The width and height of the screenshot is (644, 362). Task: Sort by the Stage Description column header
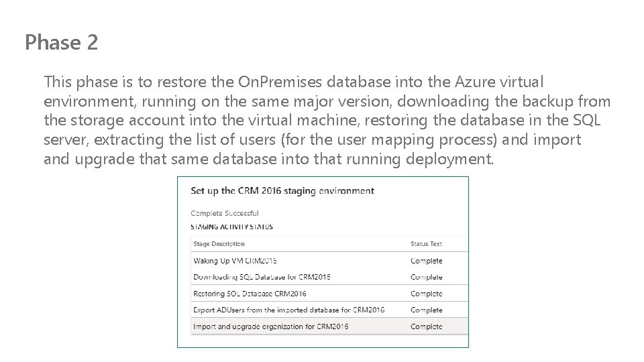pos(219,244)
